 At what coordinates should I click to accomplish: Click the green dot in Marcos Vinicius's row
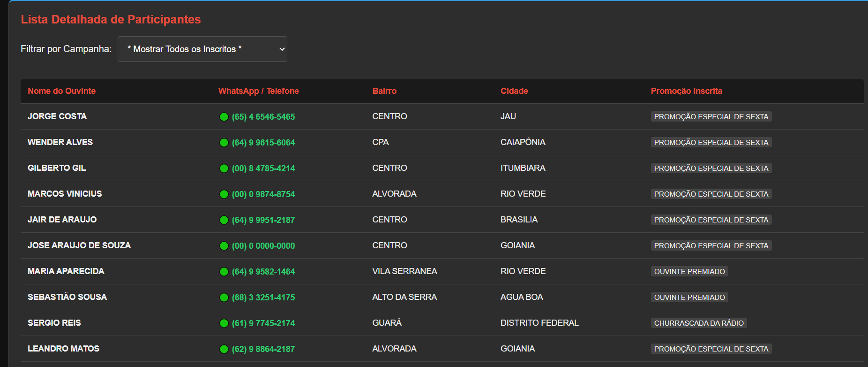click(x=224, y=194)
